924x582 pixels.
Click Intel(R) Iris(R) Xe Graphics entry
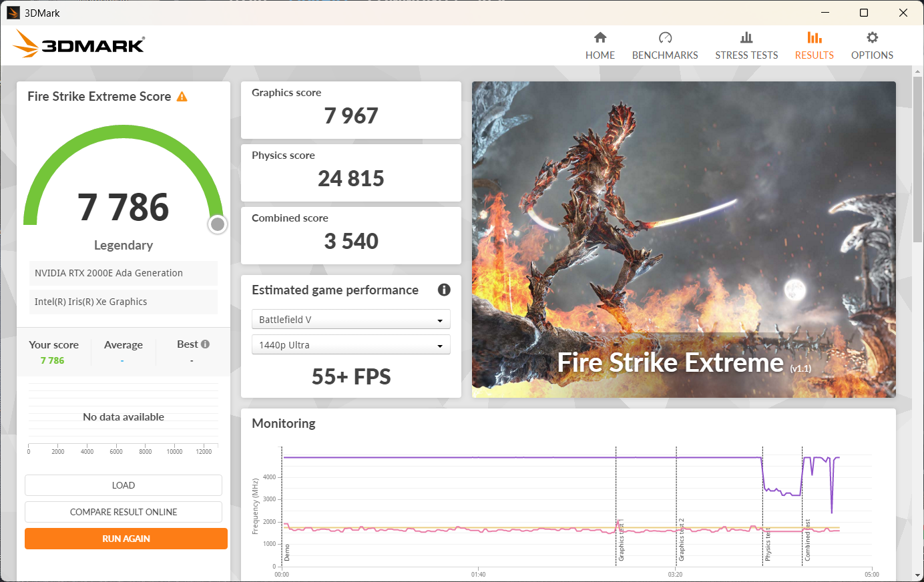tap(124, 302)
